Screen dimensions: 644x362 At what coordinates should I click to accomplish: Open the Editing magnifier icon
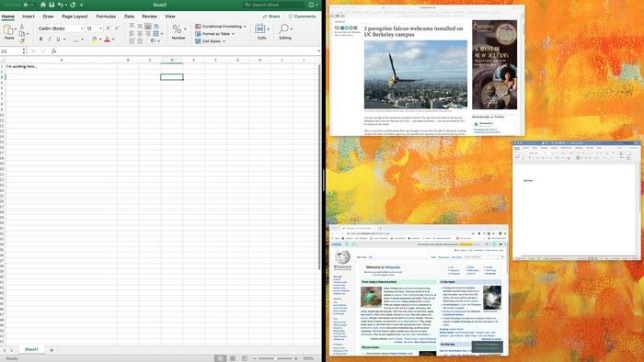283,29
